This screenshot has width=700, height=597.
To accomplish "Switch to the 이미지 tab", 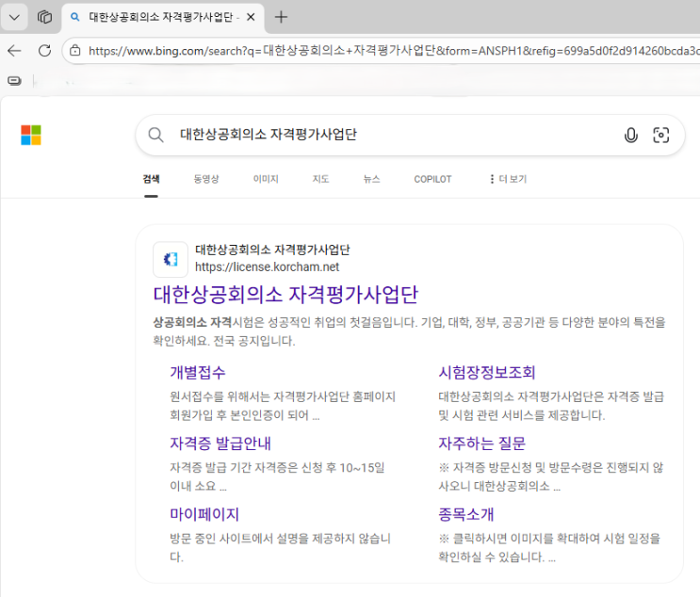I will (266, 179).
